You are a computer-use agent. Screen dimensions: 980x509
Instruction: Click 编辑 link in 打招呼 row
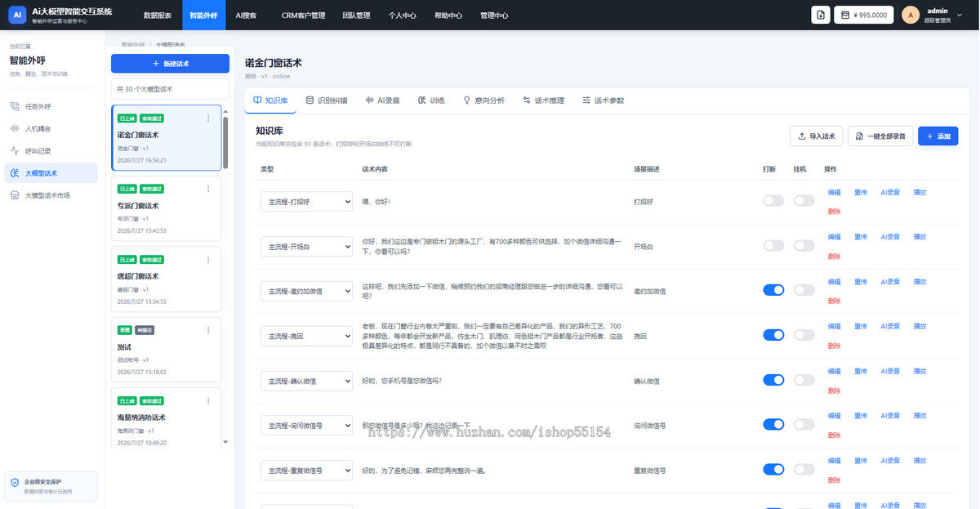pyautogui.click(x=834, y=192)
